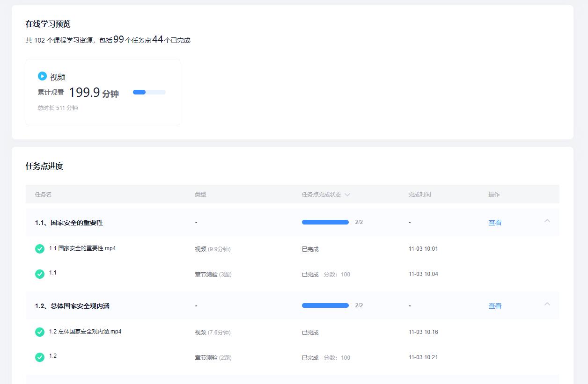588x384 pixels.
Task: Collapse the 1.2 总体国家安全观内涵 section
Action: click(547, 304)
